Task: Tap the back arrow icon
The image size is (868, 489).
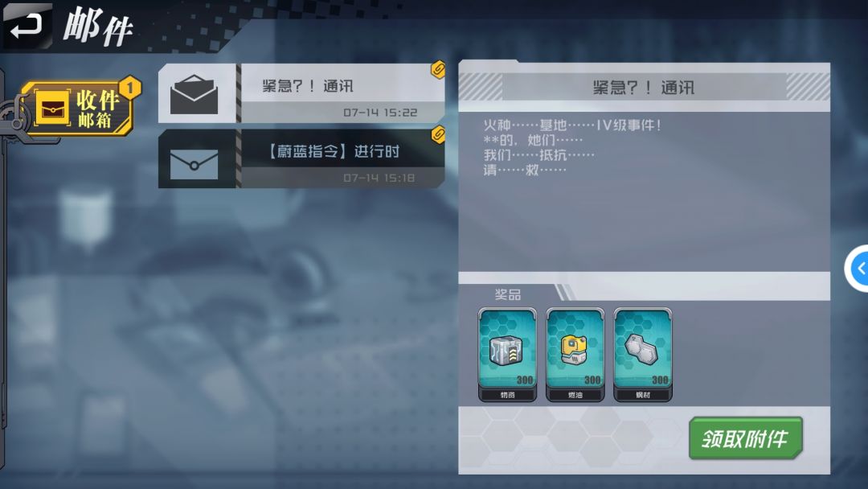Action: tap(27, 26)
